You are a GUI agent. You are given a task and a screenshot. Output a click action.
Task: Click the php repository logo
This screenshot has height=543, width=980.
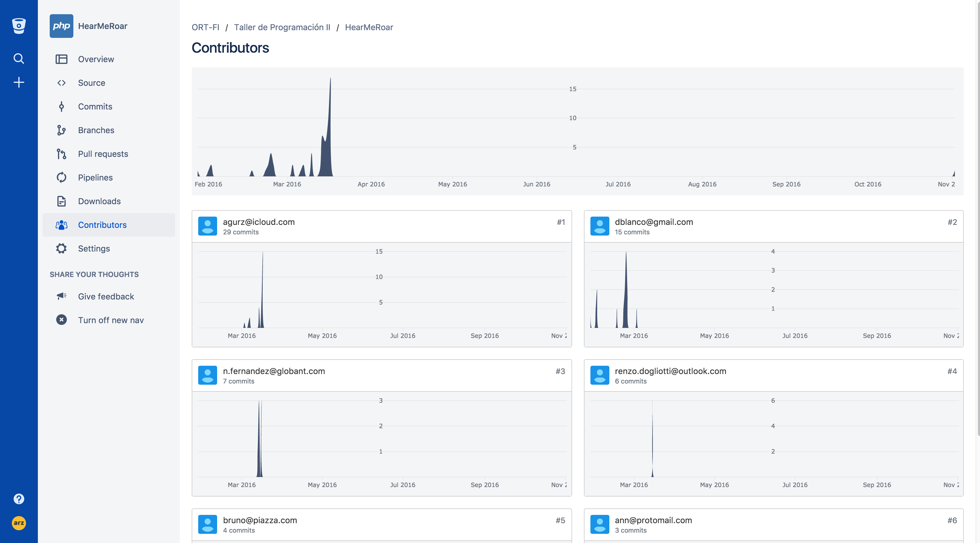pyautogui.click(x=61, y=26)
